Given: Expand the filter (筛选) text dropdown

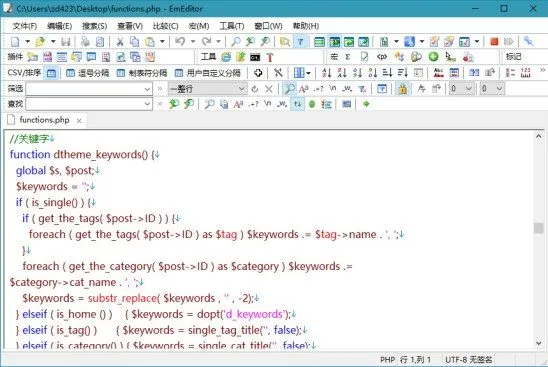Looking at the screenshot, I should click(x=147, y=89).
